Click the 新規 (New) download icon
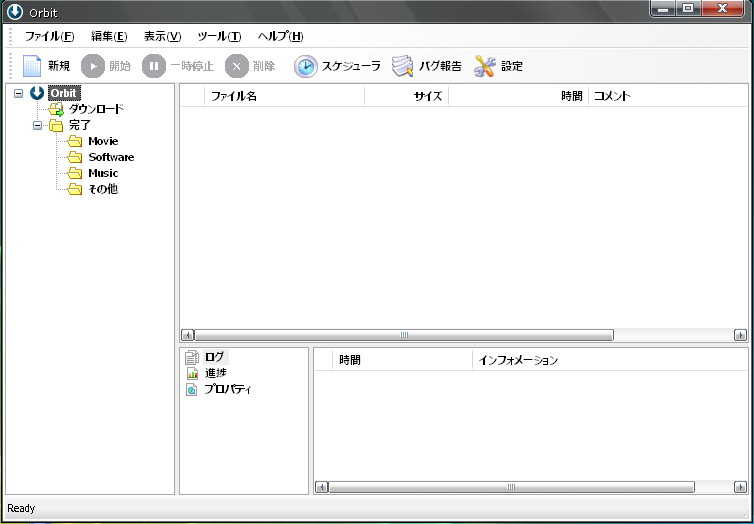Screen dimensions: 754x524 [32, 66]
